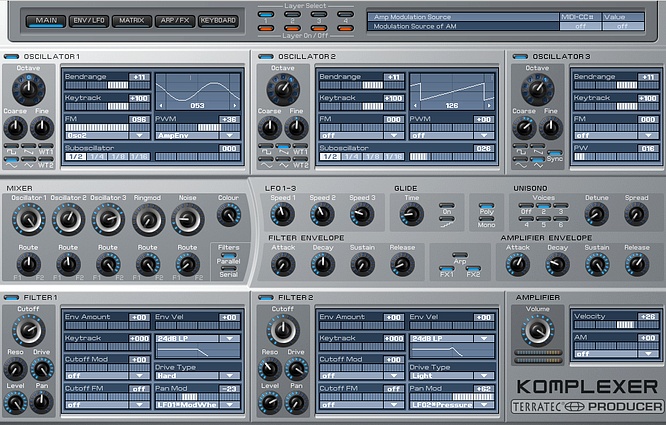
Task: Select sawtooth waveform on Oscillator 3
Action: (x=538, y=146)
